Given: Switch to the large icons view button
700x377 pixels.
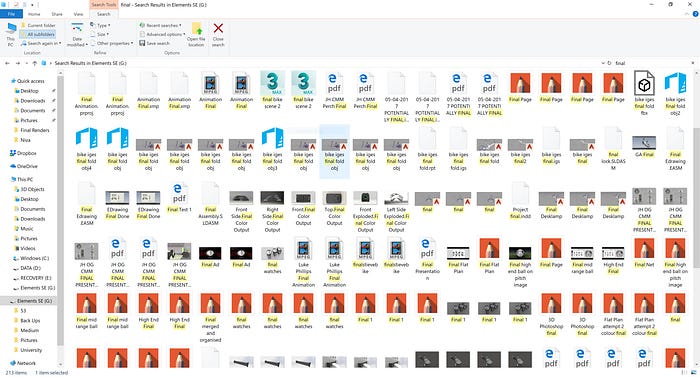Looking at the screenshot, I should 695,372.
